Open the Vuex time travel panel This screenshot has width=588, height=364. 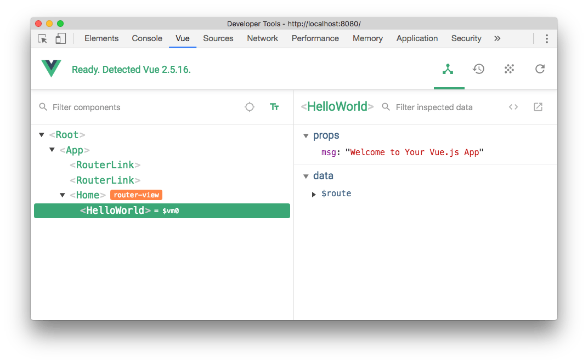click(478, 69)
